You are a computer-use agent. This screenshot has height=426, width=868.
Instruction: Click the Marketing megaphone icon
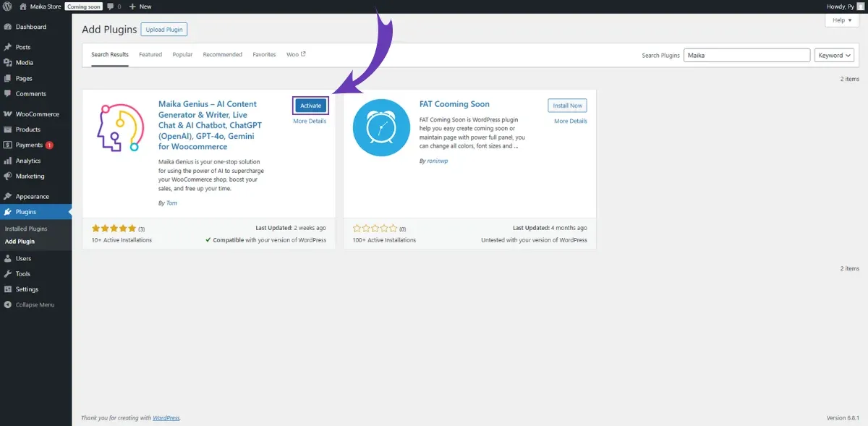click(x=7, y=176)
